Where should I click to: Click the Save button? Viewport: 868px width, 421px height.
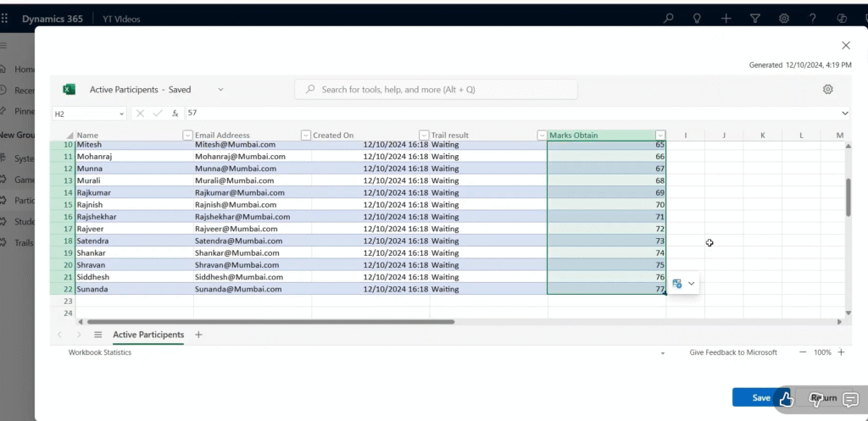tap(761, 397)
